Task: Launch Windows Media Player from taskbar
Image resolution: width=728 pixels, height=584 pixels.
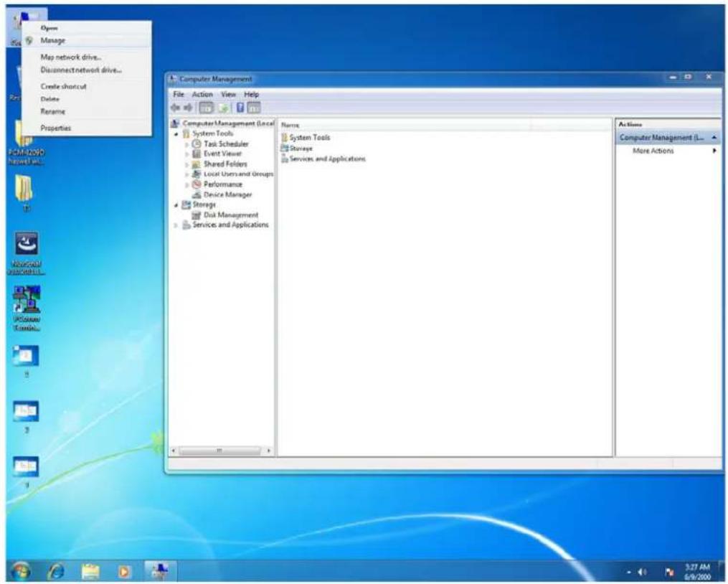Action: [x=124, y=572]
